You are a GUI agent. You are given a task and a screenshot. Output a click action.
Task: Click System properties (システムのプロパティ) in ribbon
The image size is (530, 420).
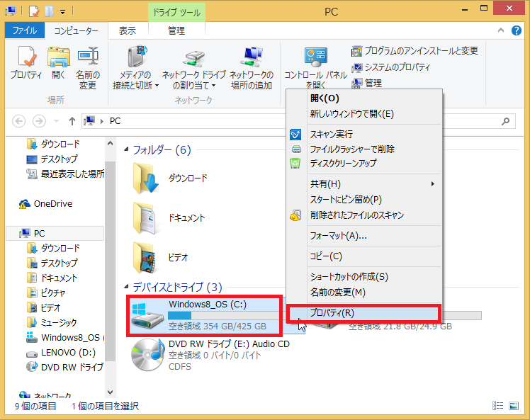390,67
